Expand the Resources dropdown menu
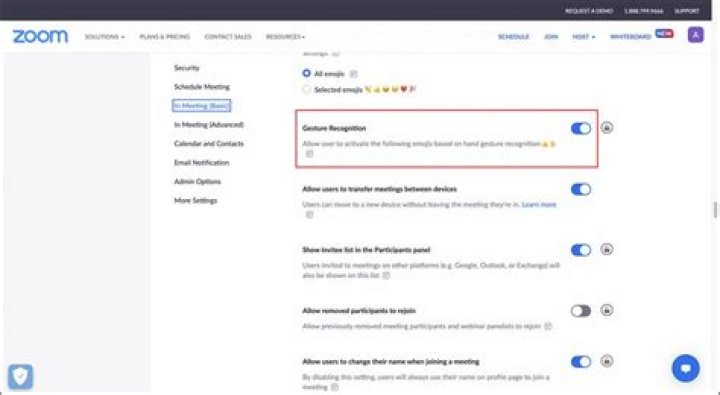The height and width of the screenshot is (395, 720). pyautogui.click(x=285, y=37)
